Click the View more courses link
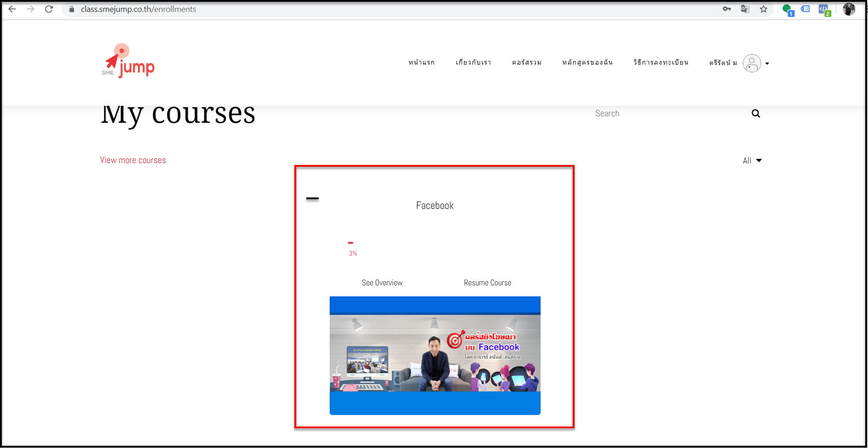868x448 pixels. click(x=133, y=160)
